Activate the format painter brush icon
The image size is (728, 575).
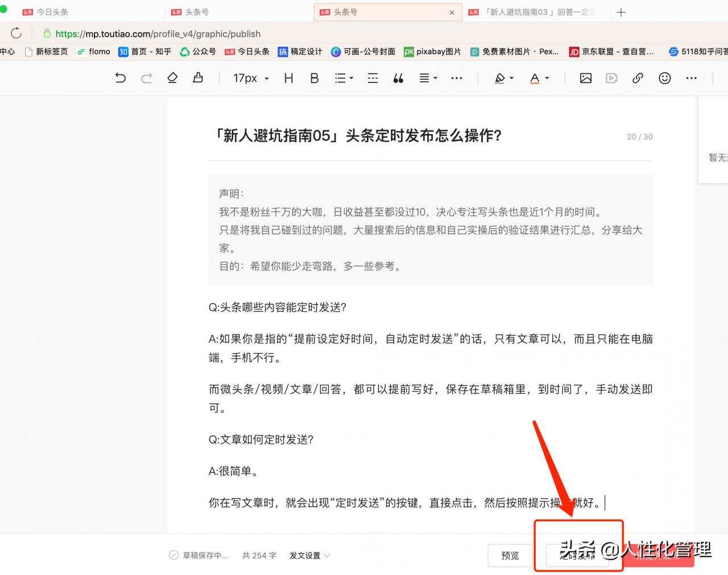point(198,78)
